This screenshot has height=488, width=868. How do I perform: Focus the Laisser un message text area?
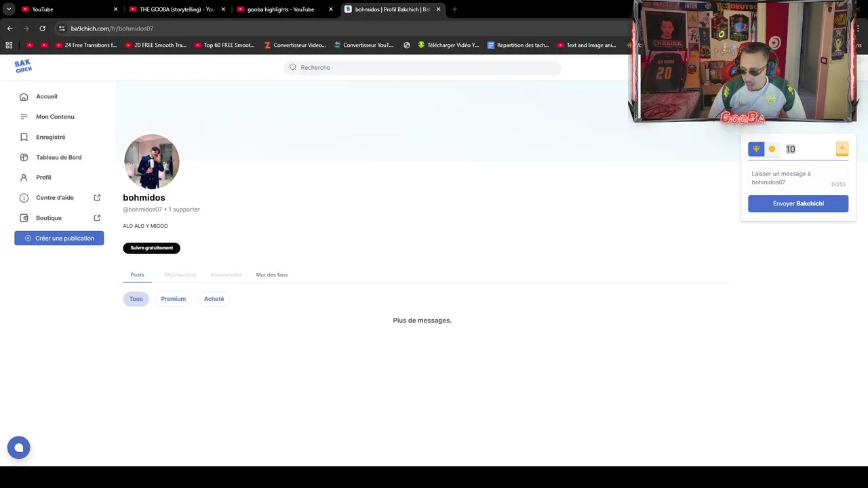point(798,178)
